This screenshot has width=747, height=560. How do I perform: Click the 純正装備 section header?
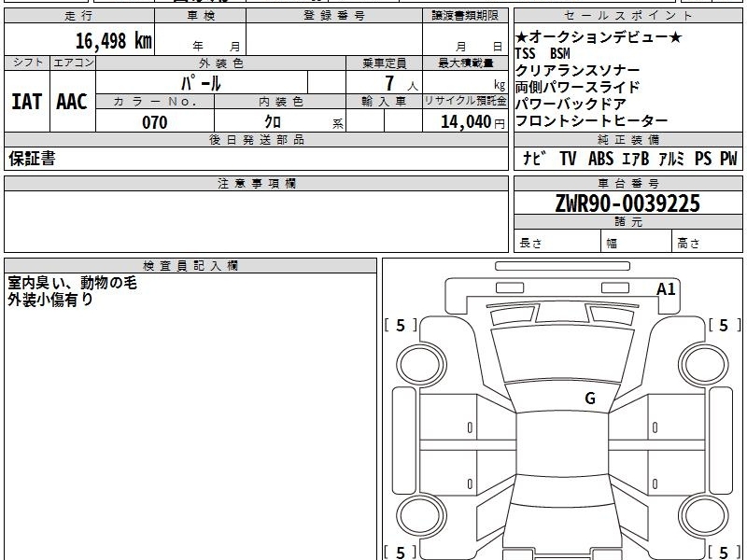click(627, 139)
